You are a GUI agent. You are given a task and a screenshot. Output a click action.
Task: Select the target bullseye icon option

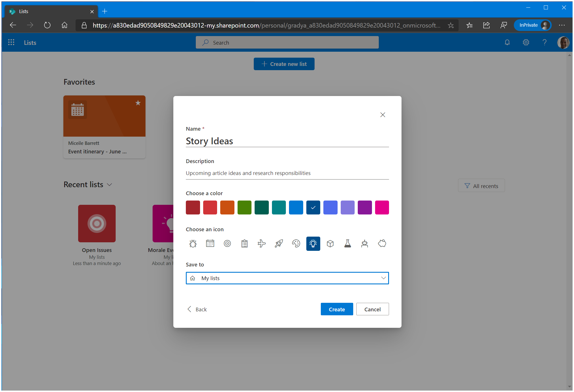pos(227,243)
